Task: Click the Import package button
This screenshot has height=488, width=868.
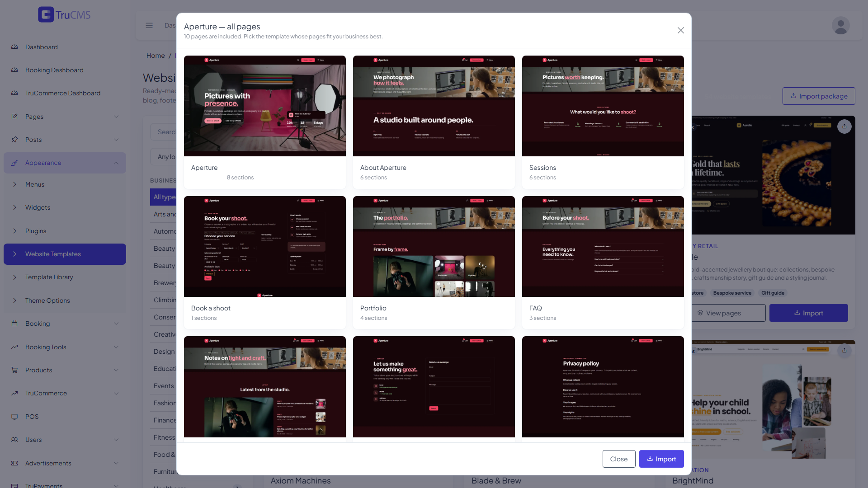Action: (819, 96)
